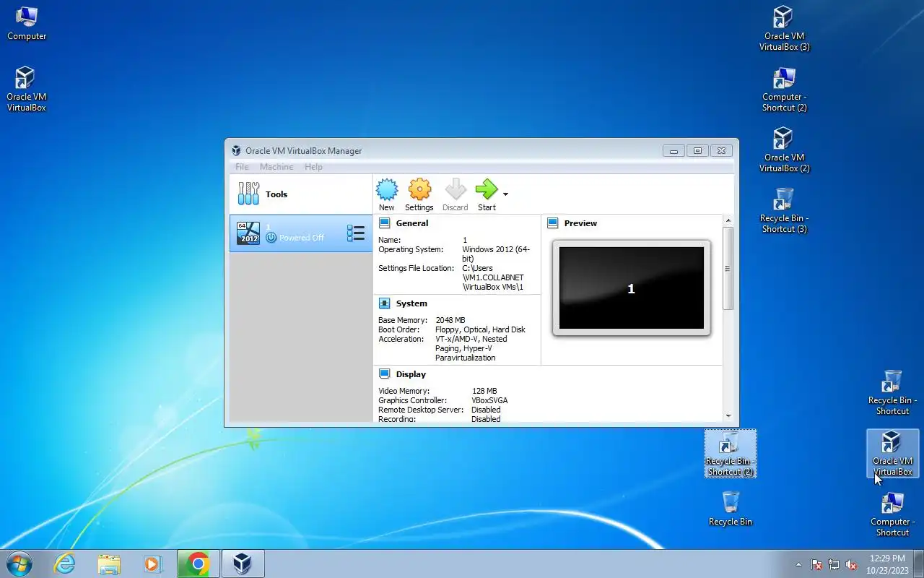Image resolution: width=924 pixels, height=578 pixels.
Task: Select Oracle VM VirtualBox (2) desktop shortcut
Action: [784, 150]
